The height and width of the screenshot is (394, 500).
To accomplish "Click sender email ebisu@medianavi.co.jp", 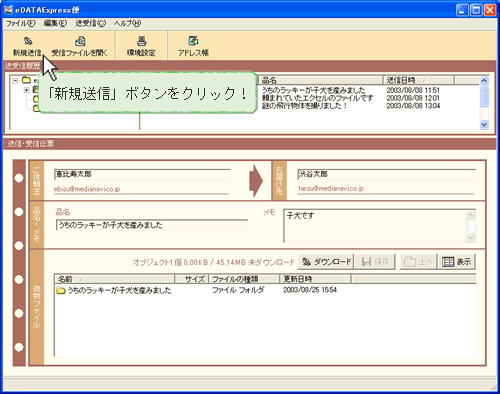I will coord(87,189).
